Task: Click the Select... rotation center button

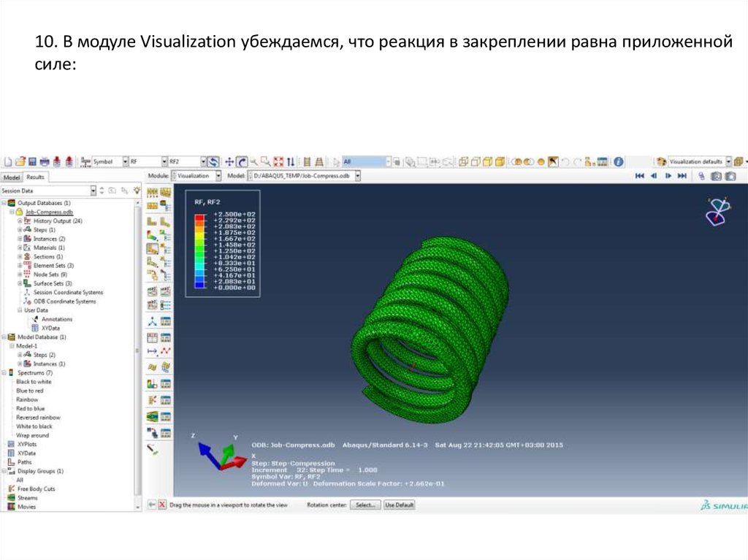Action: 365,505
